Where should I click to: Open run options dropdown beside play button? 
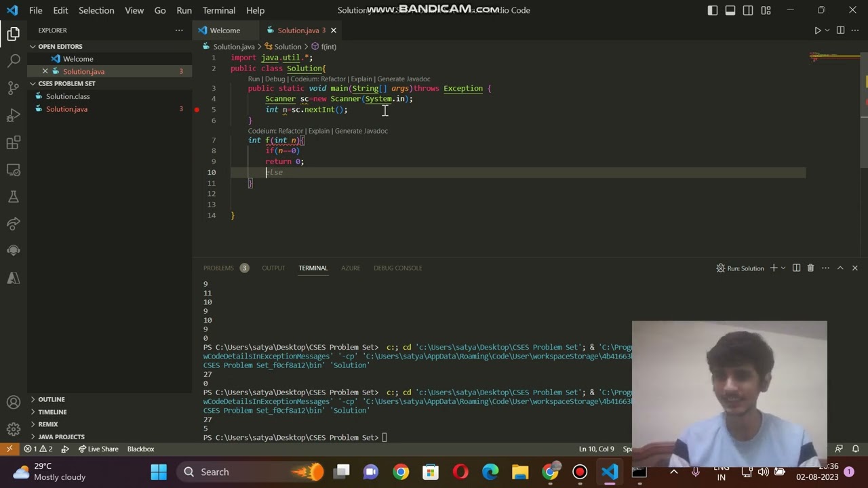(827, 30)
